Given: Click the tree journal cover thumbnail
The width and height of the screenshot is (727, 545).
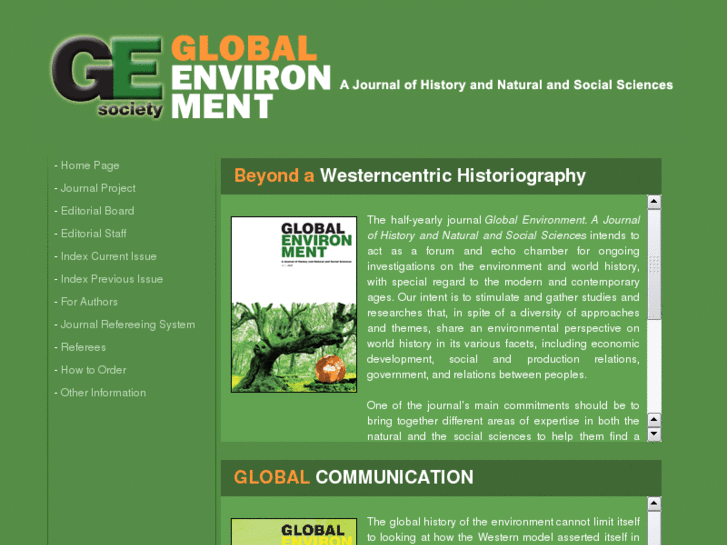Looking at the screenshot, I should click(x=294, y=304).
